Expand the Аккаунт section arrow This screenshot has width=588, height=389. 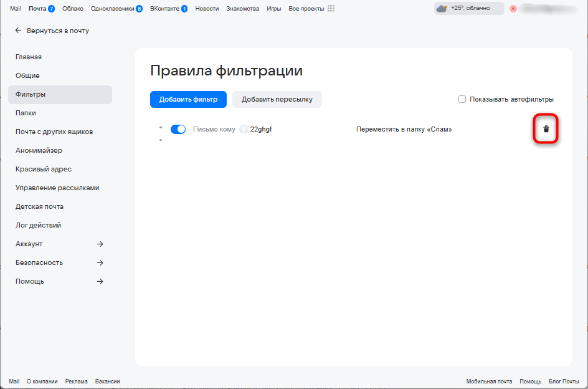tap(100, 244)
